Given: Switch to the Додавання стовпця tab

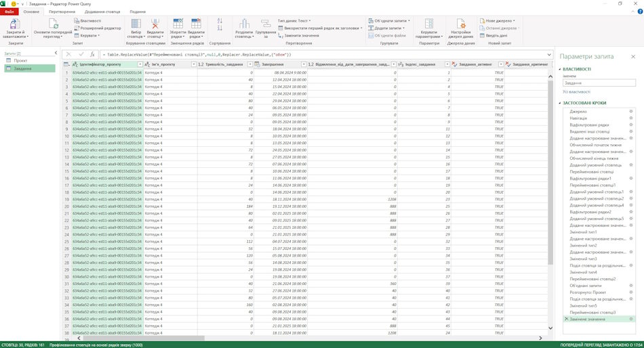Looking at the screenshot, I should tap(102, 12).
